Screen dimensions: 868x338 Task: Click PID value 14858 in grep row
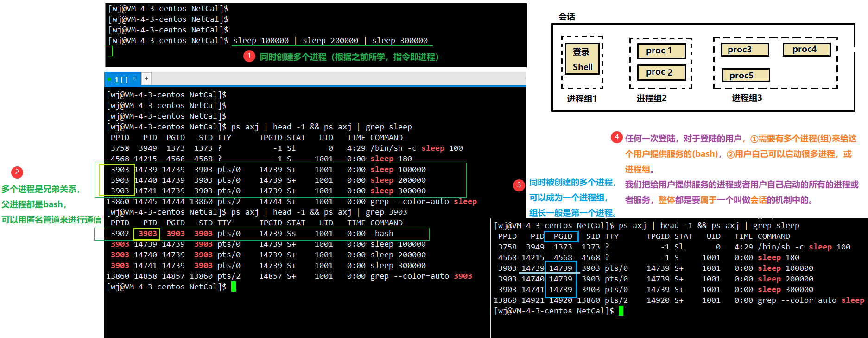click(x=146, y=276)
